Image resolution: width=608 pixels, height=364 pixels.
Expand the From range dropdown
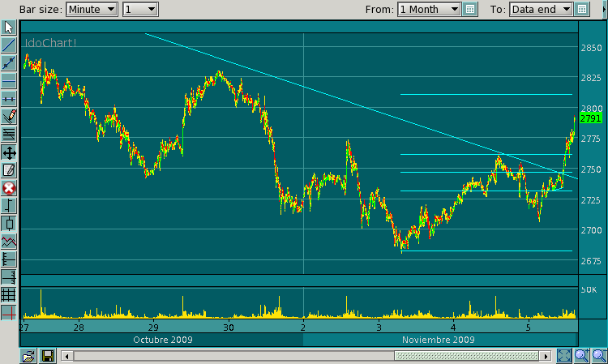point(429,9)
